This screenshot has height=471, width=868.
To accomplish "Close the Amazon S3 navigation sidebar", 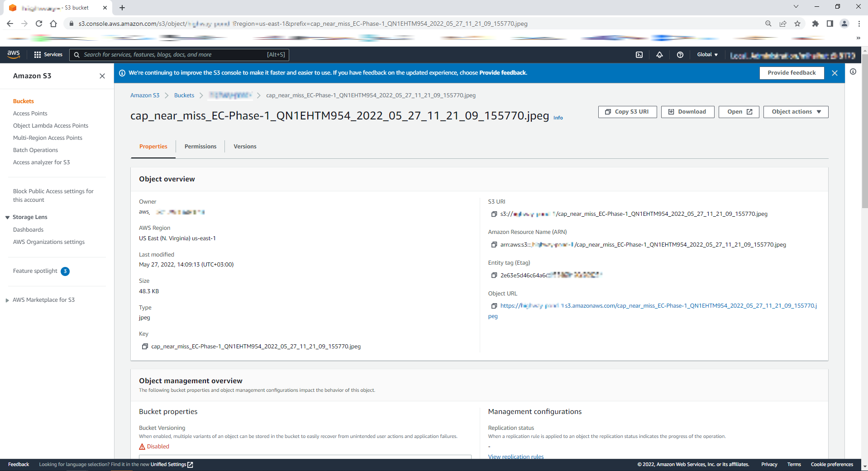I will [x=102, y=76].
